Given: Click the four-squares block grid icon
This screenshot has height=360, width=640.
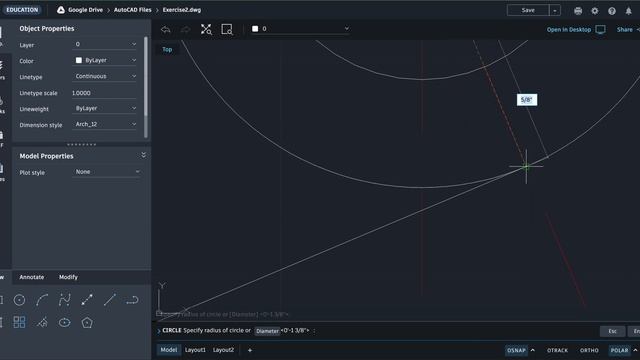Looking at the screenshot, I should pos(19,322).
